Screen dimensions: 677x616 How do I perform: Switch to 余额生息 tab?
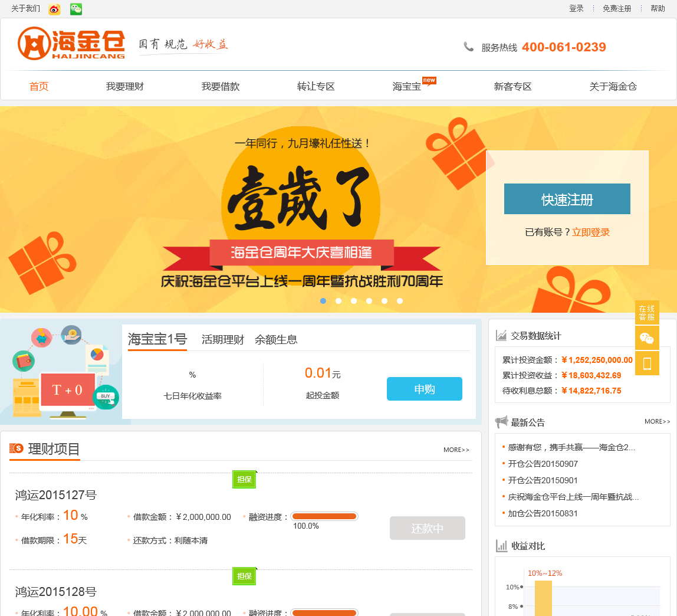(x=276, y=339)
